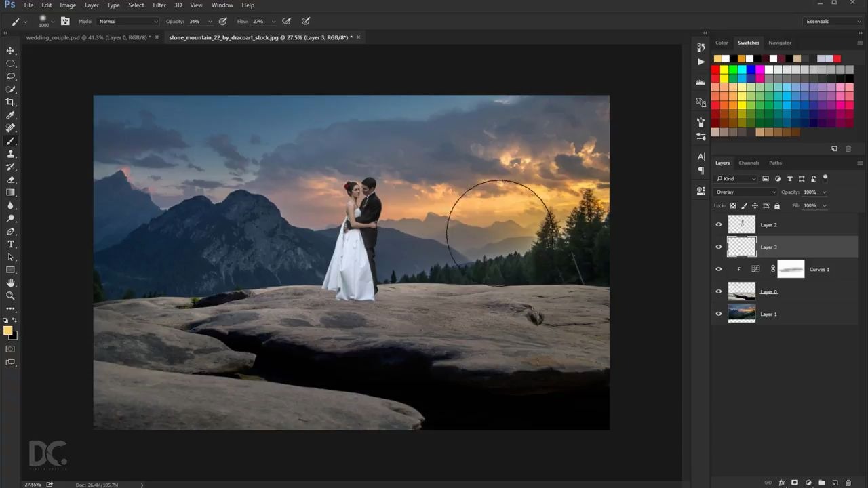The image size is (868, 488).
Task: Open the brush blending Mode dropdown
Action: click(x=127, y=21)
